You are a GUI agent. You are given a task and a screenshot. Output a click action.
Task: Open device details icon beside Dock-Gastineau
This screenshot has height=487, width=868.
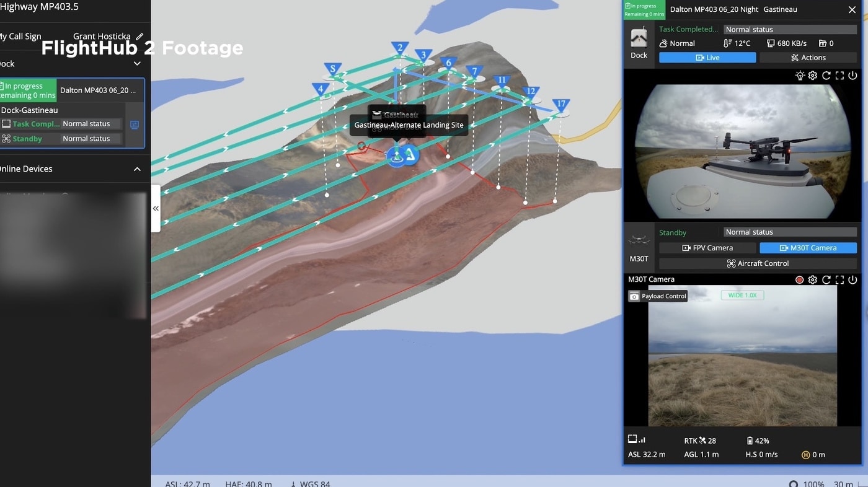pos(135,125)
